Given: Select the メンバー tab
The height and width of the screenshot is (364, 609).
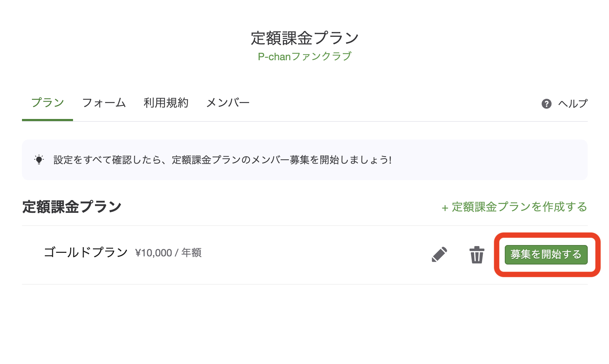Looking at the screenshot, I should (x=228, y=103).
